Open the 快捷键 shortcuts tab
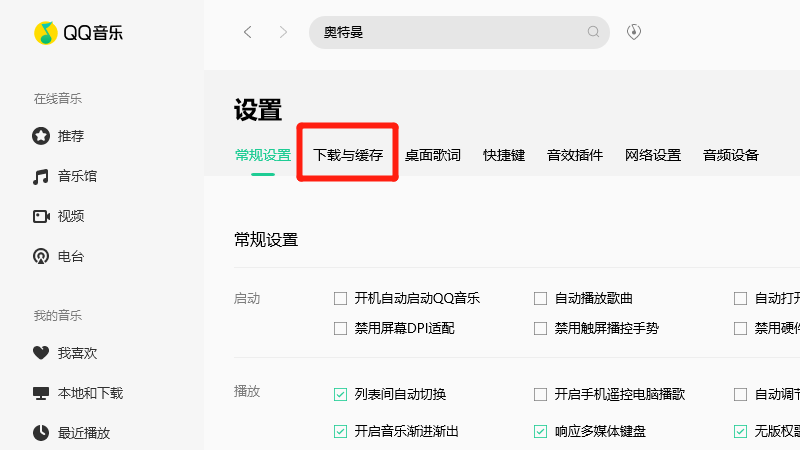Screen dimensions: 800x450 504,155
